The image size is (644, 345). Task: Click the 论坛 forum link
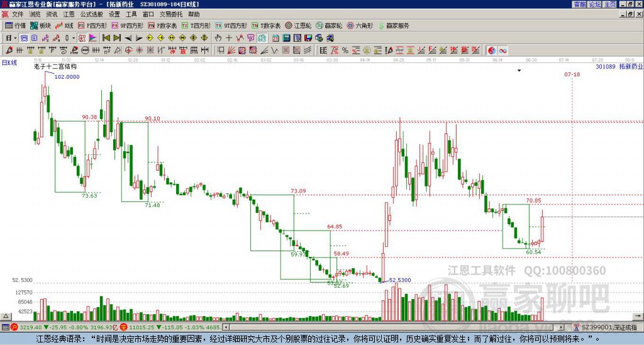tap(595, 4)
